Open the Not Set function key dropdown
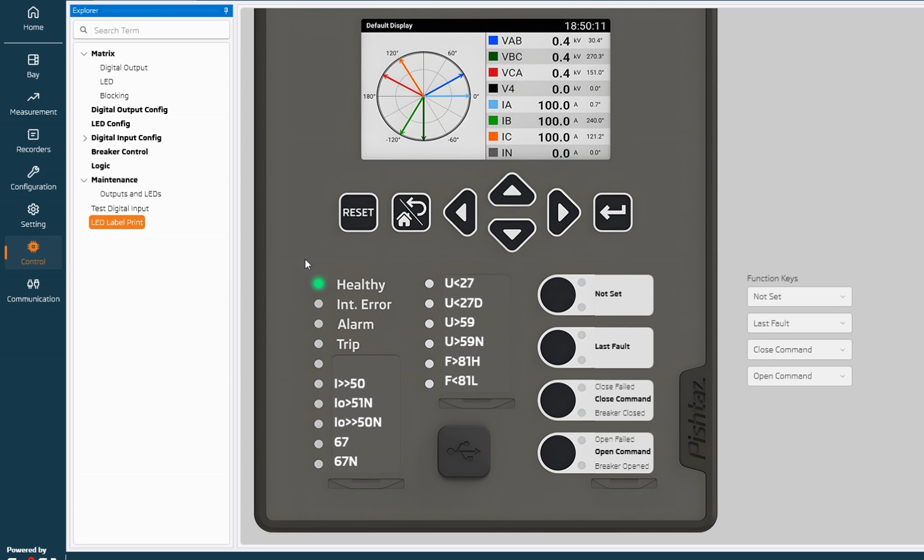 pos(799,296)
